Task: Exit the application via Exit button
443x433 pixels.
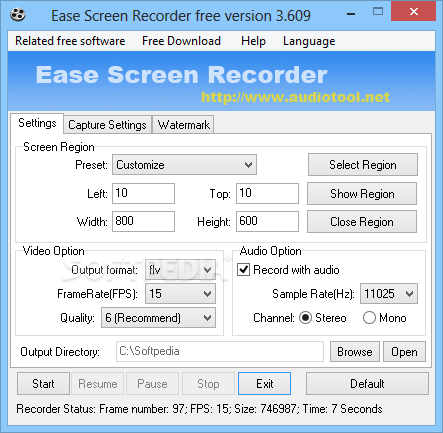Action: point(264,384)
